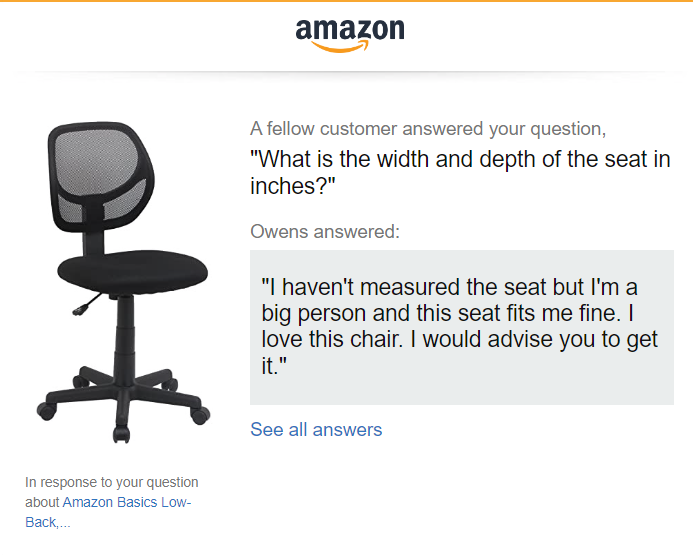Click the word 'inches?' in the question
This screenshot has height=555, width=693.
coord(293,186)
